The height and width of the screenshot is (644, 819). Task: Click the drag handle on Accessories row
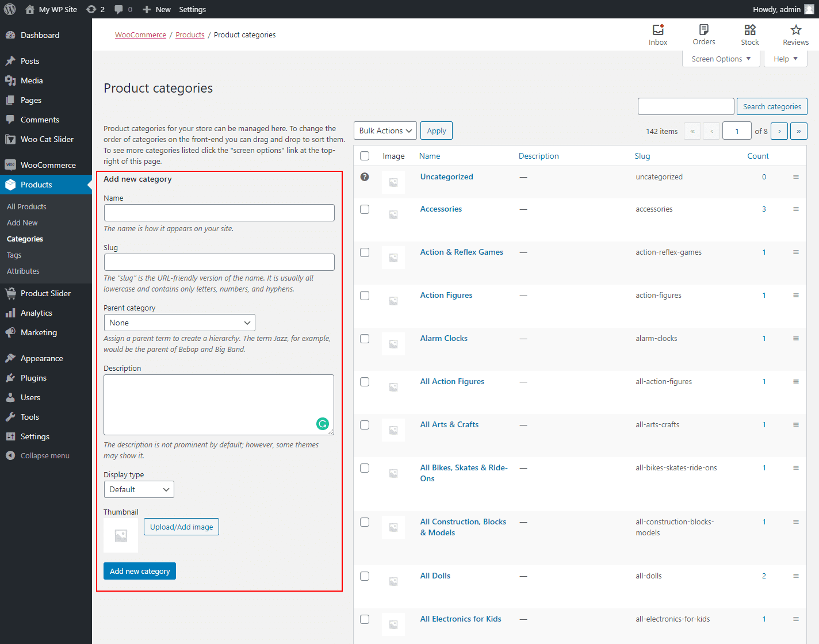pos(796,209)
